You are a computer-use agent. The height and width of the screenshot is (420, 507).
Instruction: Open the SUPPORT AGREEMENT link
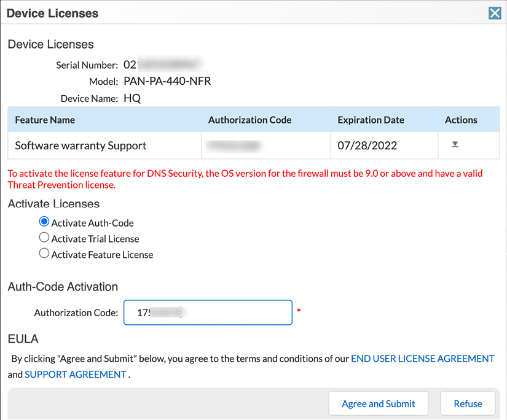(x=76, y=375)
